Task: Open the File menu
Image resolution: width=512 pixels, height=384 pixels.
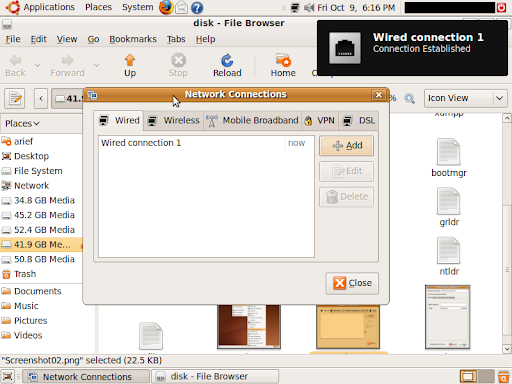Action: [x=13, y=39]
